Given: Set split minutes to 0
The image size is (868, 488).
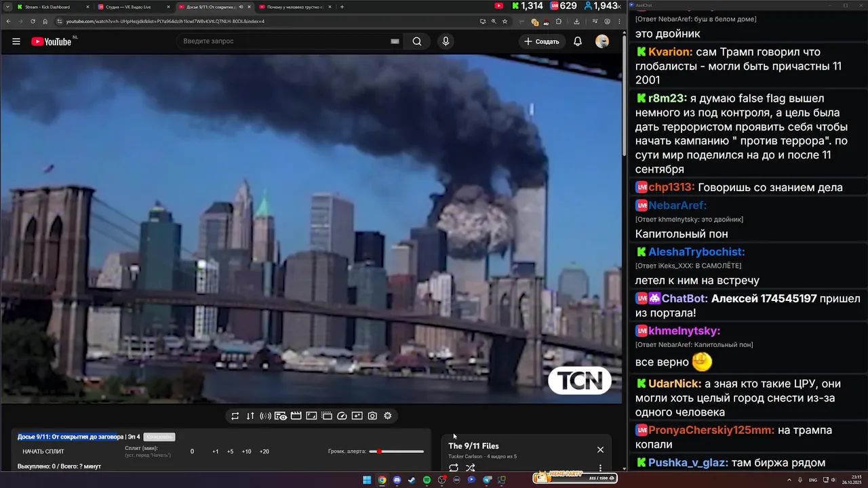Looking at the screenshot, I should 192,451.
